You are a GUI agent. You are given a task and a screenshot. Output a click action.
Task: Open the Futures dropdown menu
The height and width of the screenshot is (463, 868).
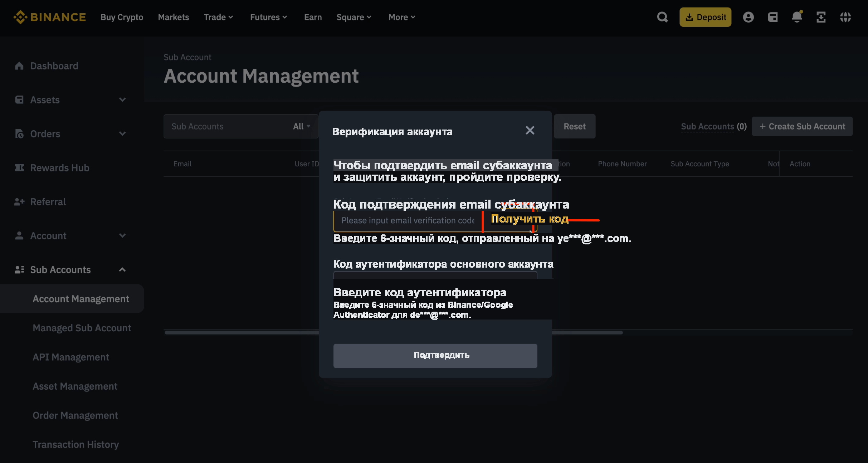(269, 17)
